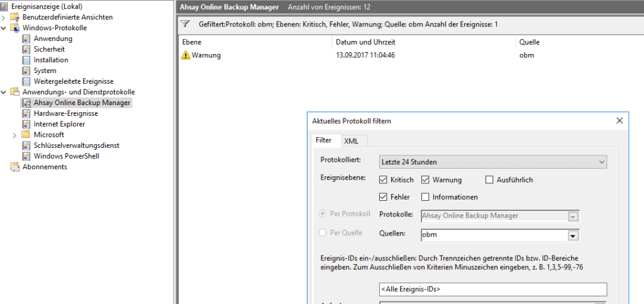
Task: Uncheck the Kritisch checkbox
Action: point(383,179)
